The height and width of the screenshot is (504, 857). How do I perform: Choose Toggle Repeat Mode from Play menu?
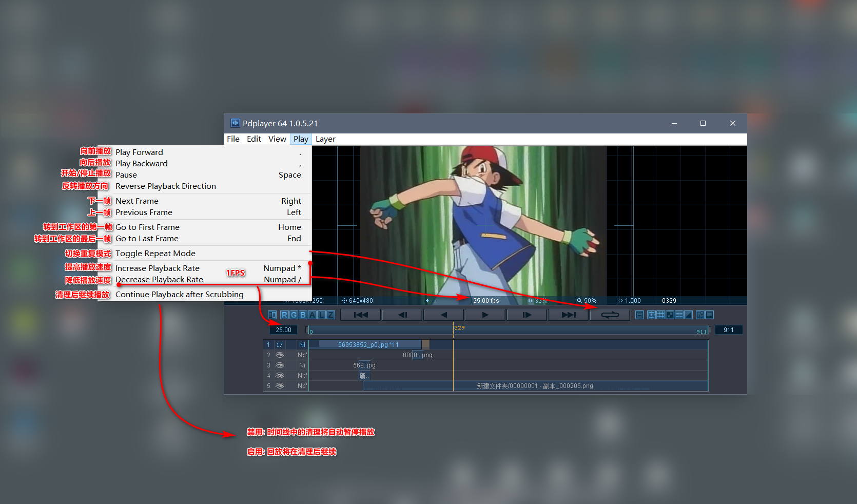click(x=155, y=254)
